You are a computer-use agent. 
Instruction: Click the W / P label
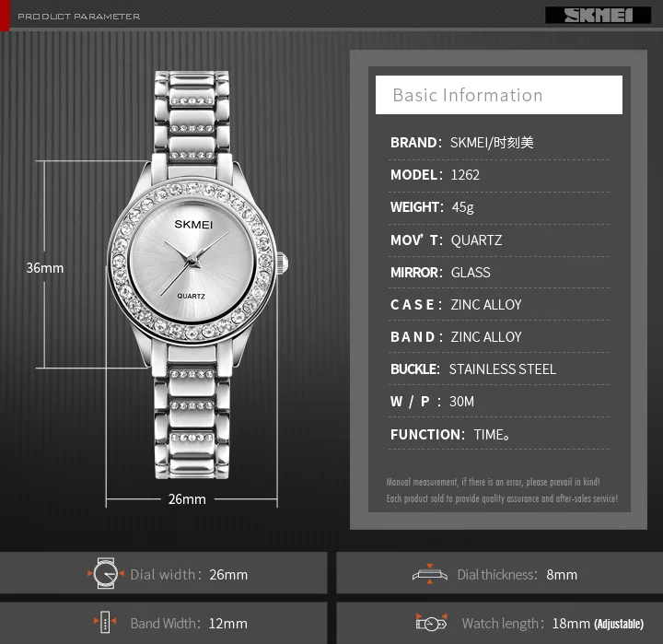(x=415, y=401)
